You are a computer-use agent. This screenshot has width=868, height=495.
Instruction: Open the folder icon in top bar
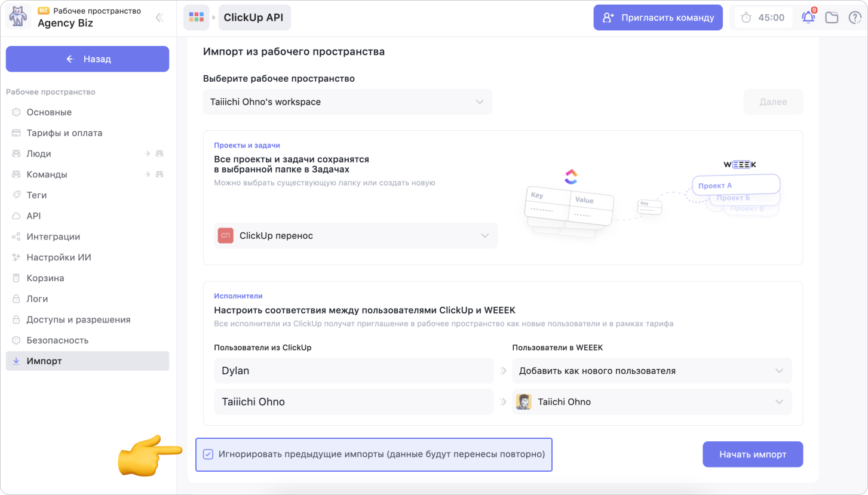pyautogui.click(x=832, y=17)
